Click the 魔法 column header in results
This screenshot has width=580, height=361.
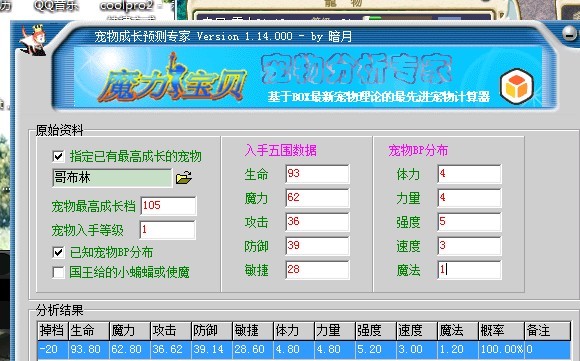(457, 331)
